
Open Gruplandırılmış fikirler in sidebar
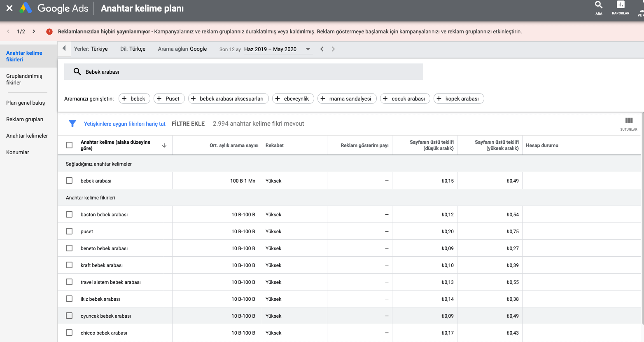pyautogui.click(x=24, y=79)
